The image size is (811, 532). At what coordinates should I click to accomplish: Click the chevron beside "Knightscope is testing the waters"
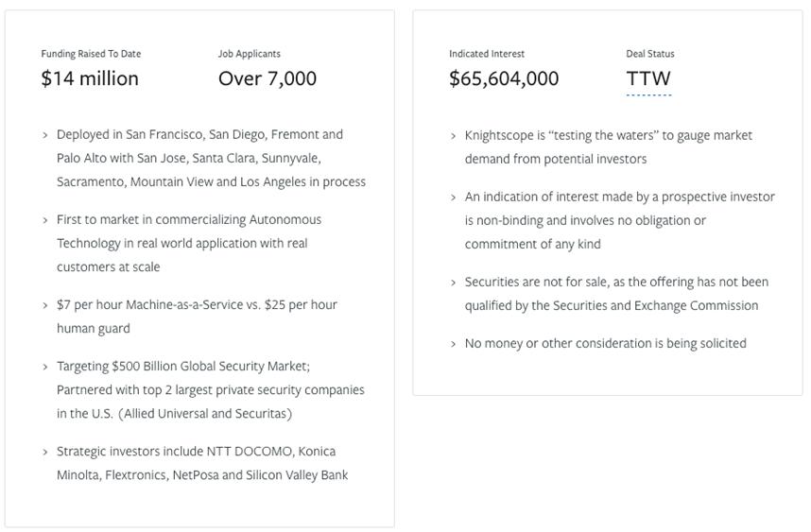point(454,136)
